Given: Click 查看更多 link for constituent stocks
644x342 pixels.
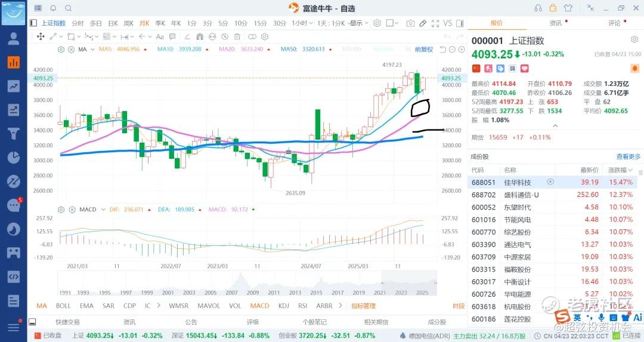Looking at the screenshot, I should point(628,156).
